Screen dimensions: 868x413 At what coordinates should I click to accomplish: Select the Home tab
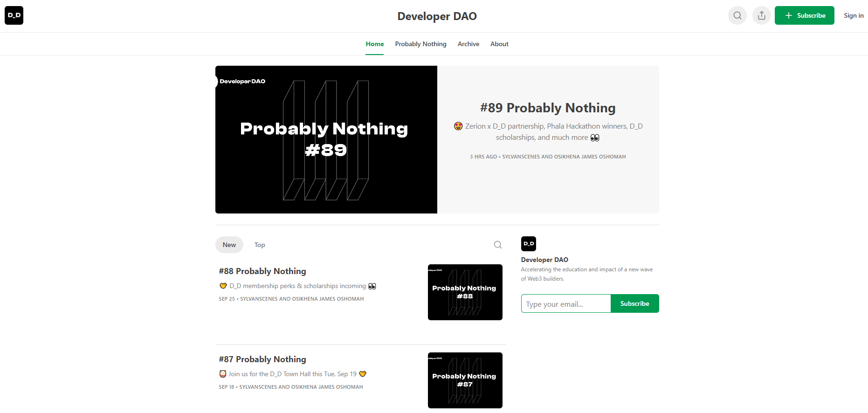[x=375, y=44]
